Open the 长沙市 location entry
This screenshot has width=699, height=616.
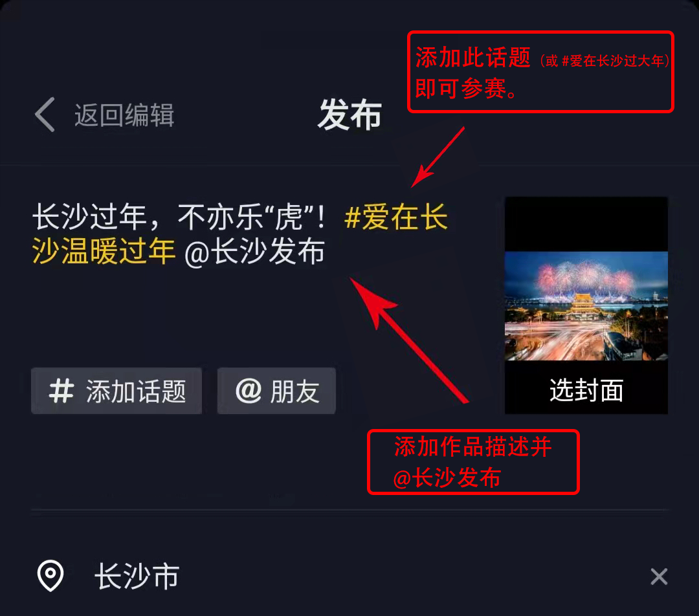[137, 576]
